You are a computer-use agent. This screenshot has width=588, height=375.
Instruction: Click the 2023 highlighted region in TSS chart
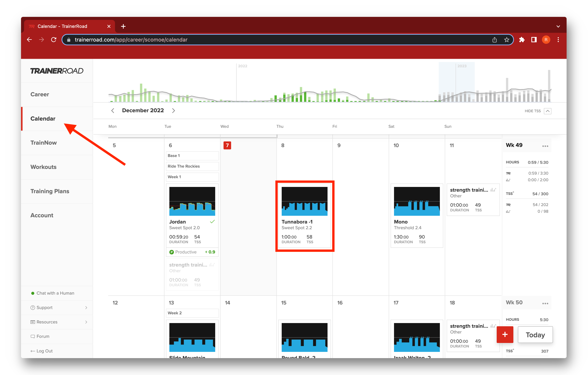(456, 82)
